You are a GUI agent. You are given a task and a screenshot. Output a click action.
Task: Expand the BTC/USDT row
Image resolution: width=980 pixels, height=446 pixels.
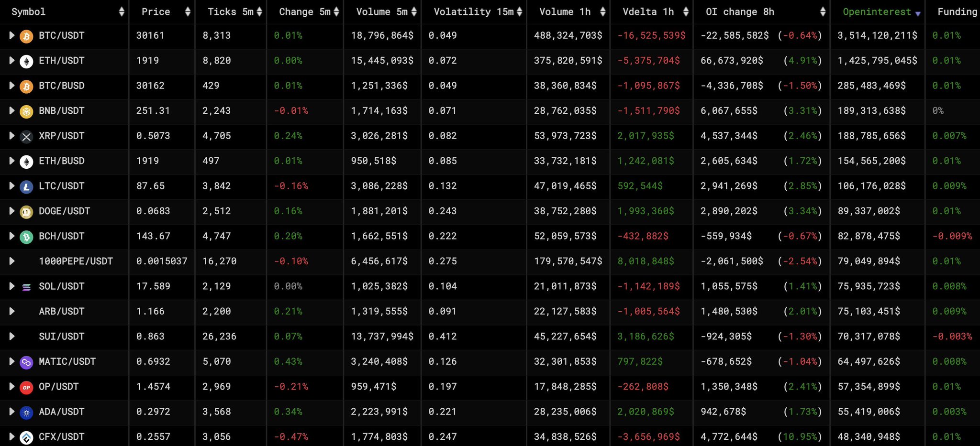(12, 35)
